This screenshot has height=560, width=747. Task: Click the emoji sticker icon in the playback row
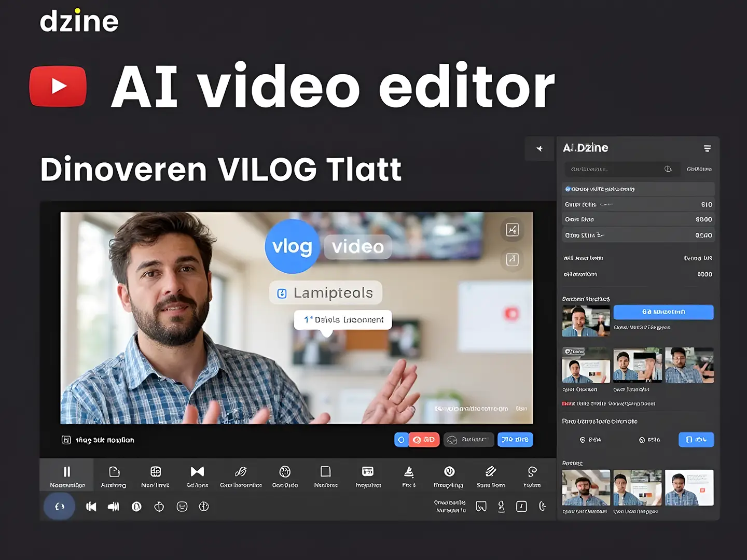(x=182, y=507)
